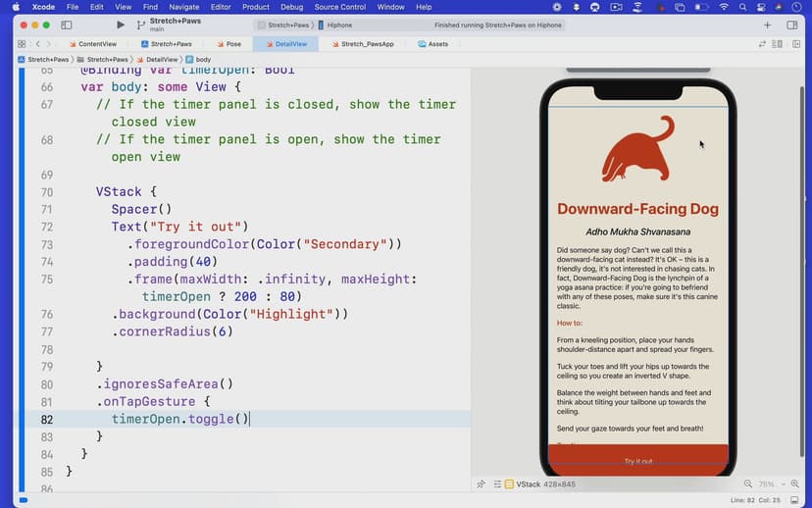The image size is (812, 508).
Task: Click the Try it out button in preview
Action: click(637, 461)
